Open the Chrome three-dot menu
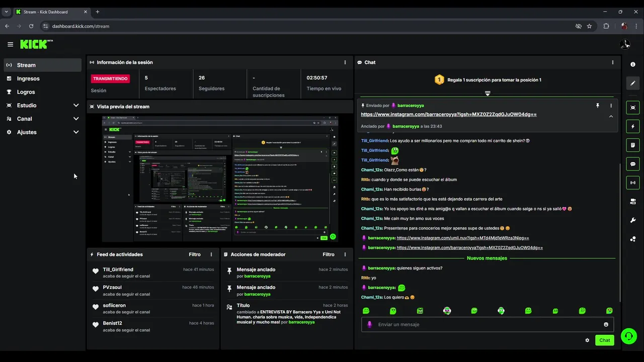644x362 pixels. pos(636,26)
